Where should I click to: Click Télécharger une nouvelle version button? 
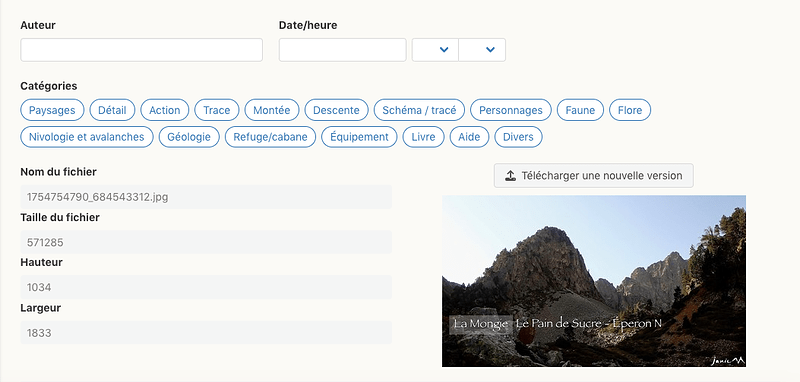[x=593, y=176]
